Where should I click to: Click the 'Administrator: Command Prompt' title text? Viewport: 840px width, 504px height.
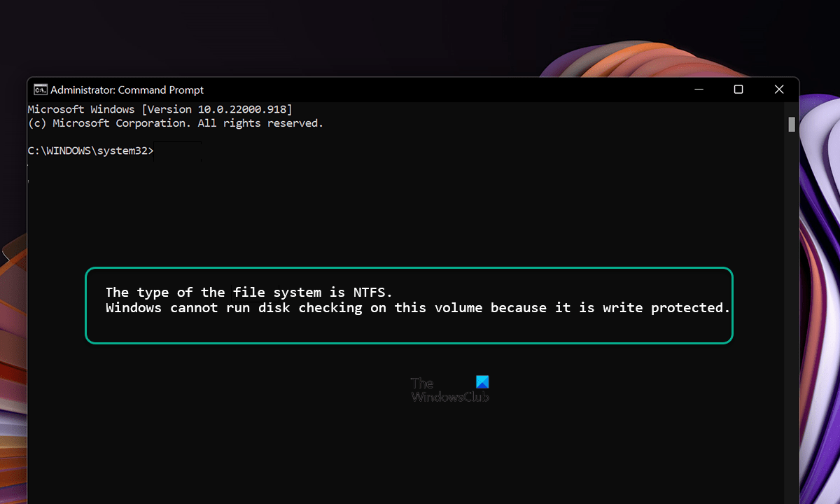pos(126,90)
